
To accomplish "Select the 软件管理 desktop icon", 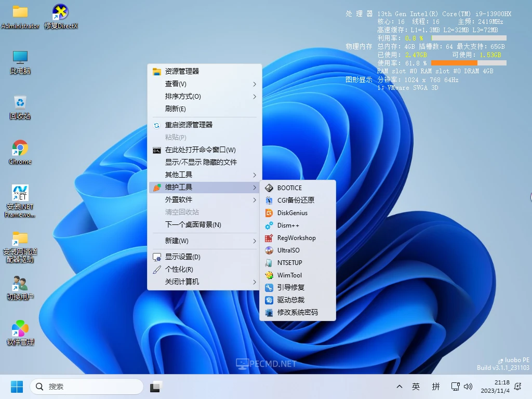I will [20, 333].
